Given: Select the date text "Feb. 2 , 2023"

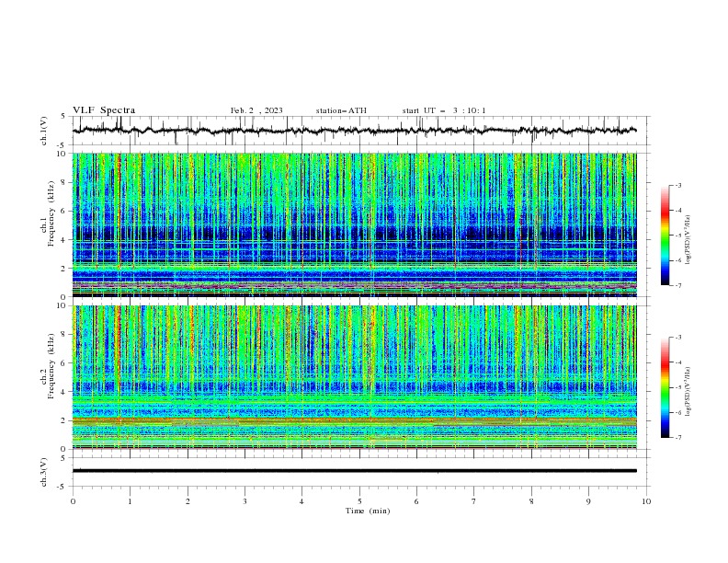Looking at the screenshot, I should pos(256,110).
